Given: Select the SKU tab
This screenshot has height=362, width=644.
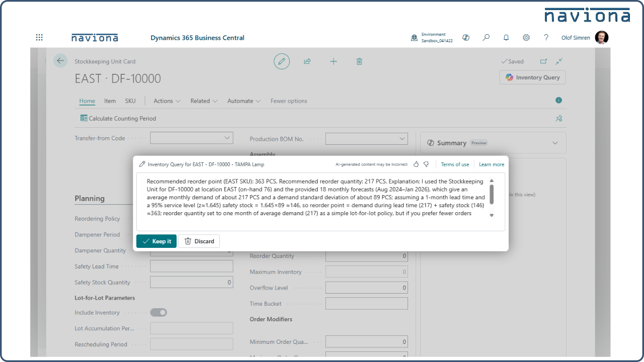Looking at the screenshot, I should (130, 101).
